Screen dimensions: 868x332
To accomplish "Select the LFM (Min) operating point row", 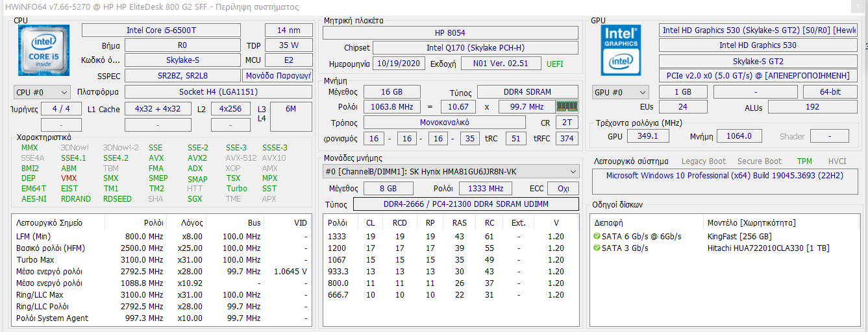I will point(162,237).
